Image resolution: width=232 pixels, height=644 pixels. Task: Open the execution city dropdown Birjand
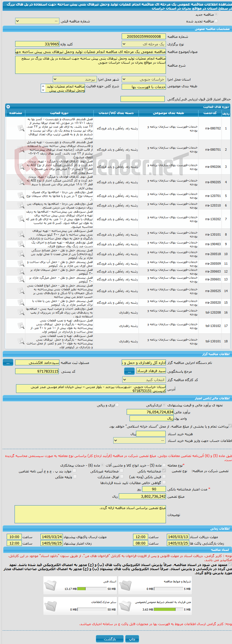(x=75, y=79)
